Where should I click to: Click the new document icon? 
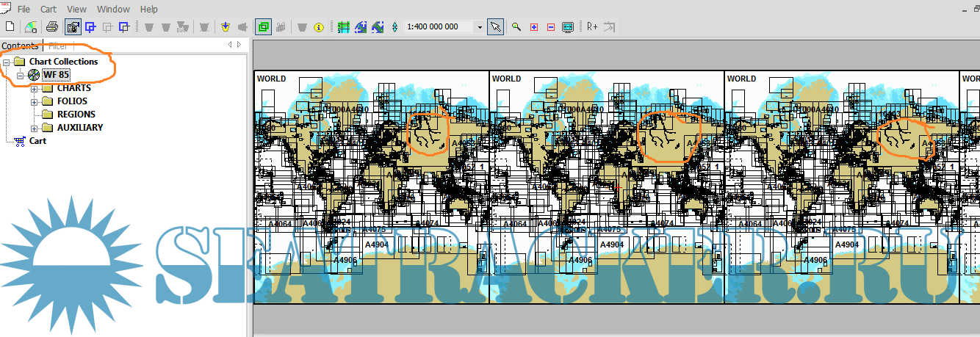click(x=10, y=27)
